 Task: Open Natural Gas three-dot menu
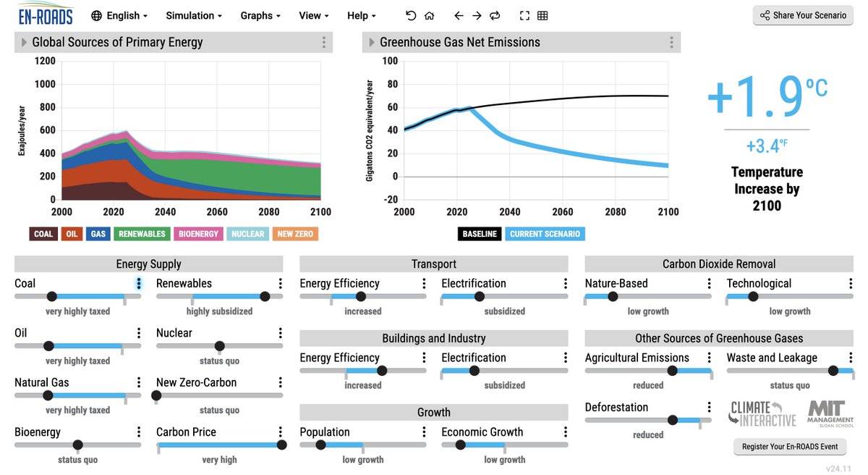click(138, 382)
